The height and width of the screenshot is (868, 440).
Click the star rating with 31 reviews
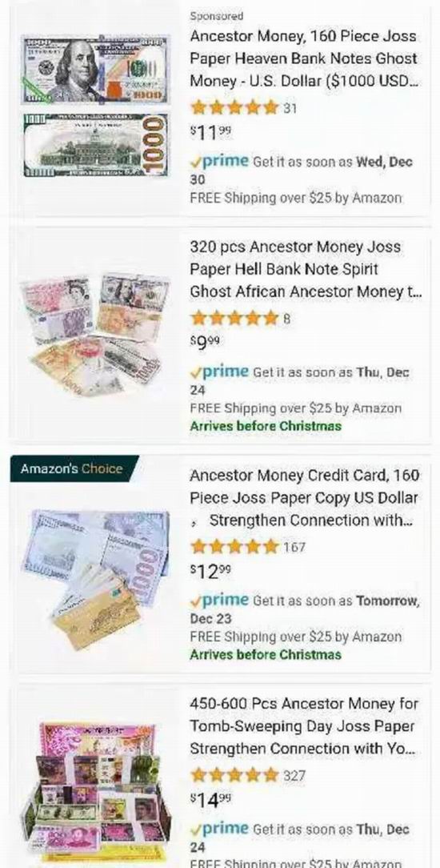(234, 108)
